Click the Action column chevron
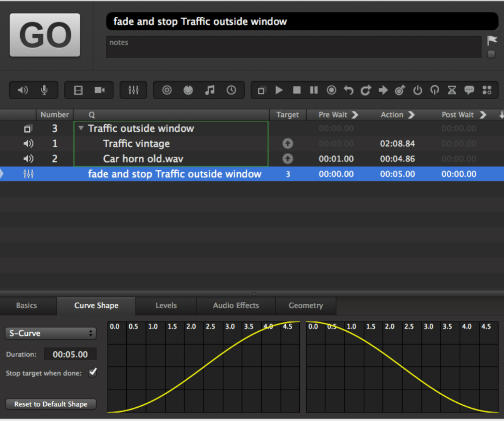Viewport: 504px width, 421px height. coord(411,115)
